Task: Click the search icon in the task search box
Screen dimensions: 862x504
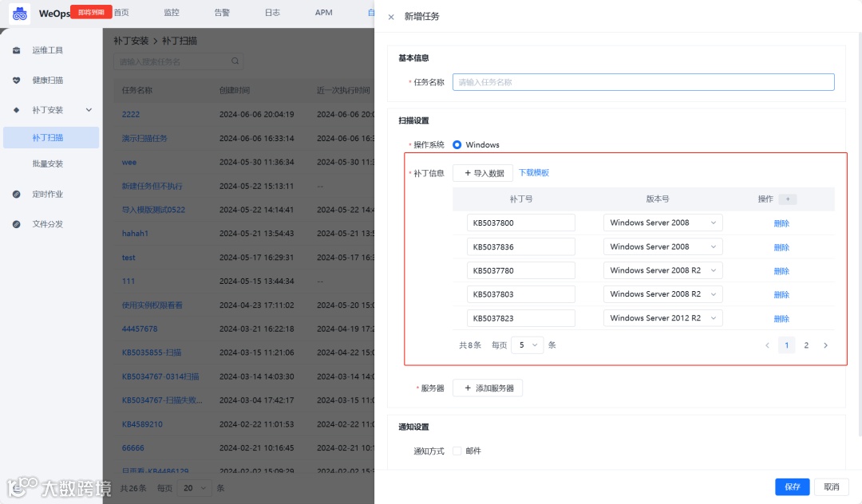Action: [x=235, y=61]
